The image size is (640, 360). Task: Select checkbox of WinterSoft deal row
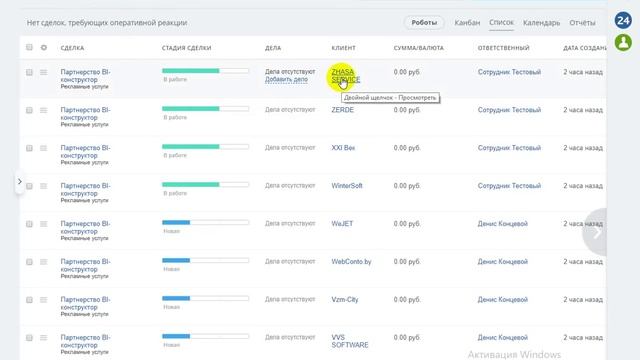click(x=29, y=186)
